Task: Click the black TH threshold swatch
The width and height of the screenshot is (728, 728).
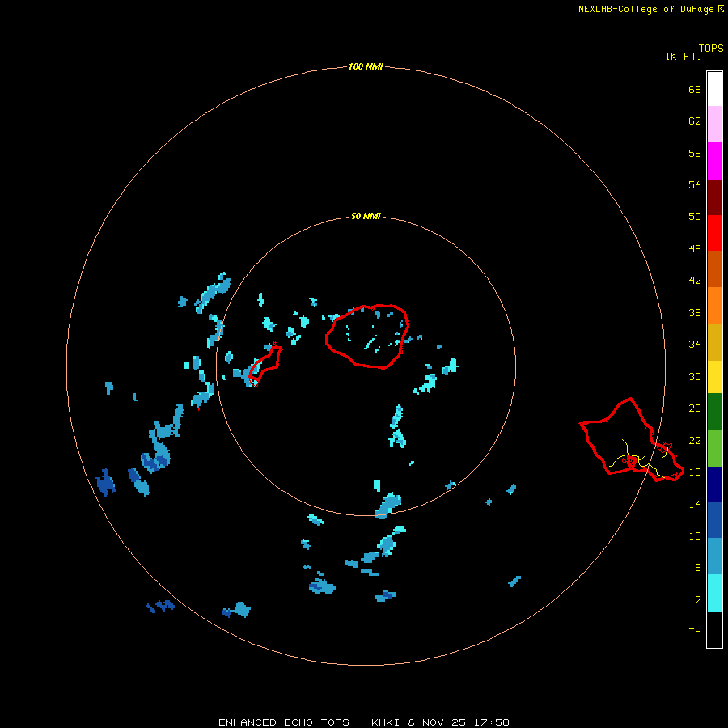Action: pos(714,629)
